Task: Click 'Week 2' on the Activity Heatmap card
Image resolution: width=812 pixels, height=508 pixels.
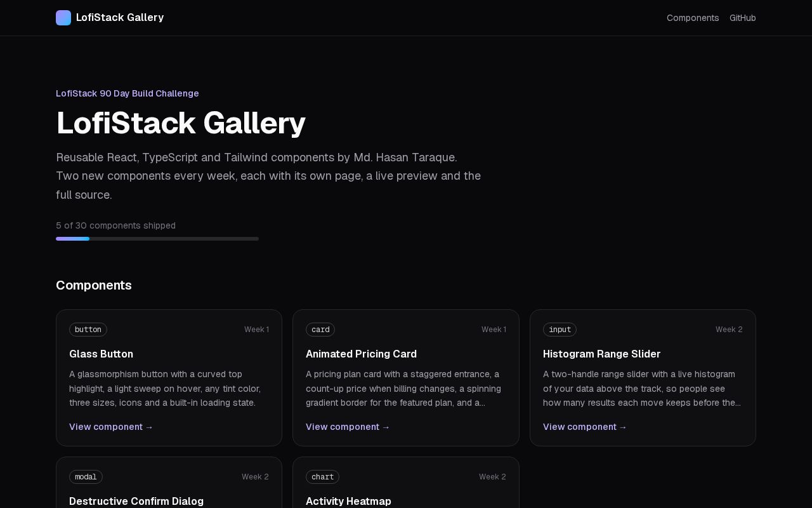Action: pos(492,477)
